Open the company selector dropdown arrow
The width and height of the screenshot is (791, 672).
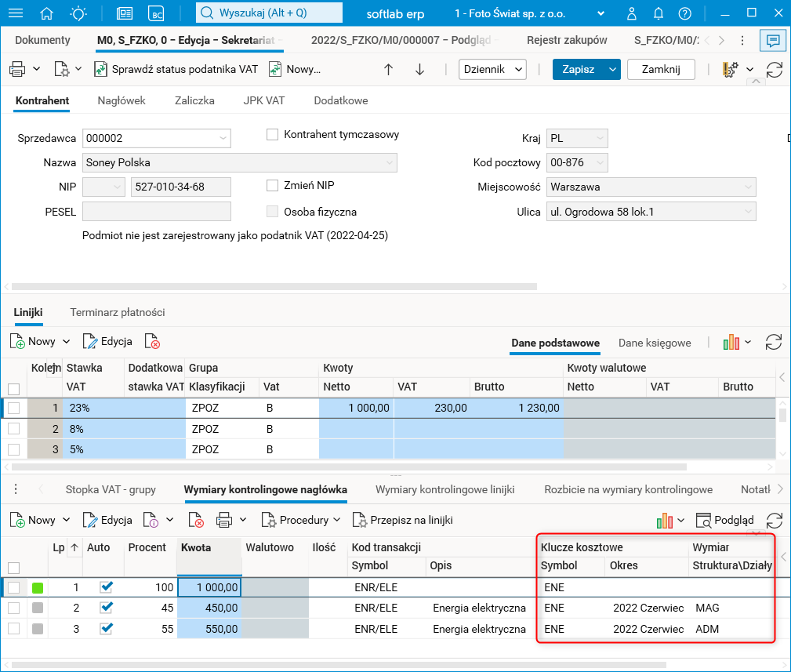coord(601,13)
